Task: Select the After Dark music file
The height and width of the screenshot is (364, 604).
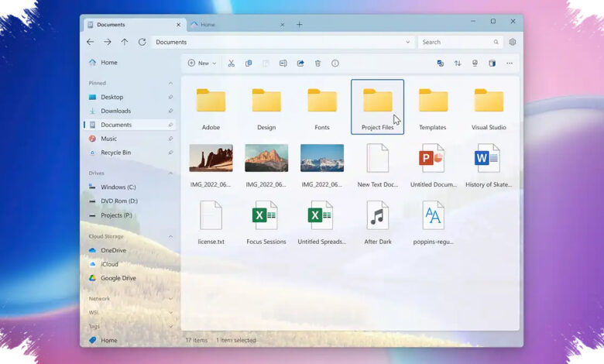Action: click(378, 222)
